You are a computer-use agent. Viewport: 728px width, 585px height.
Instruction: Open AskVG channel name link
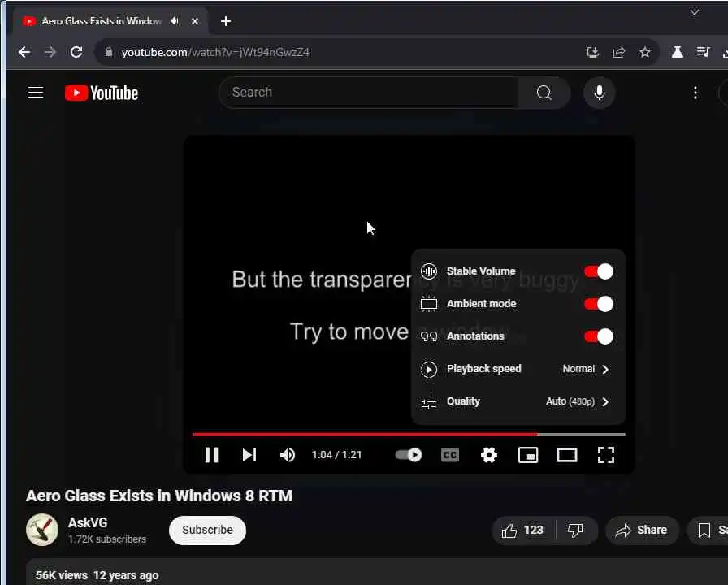click(x=88, y=522)
